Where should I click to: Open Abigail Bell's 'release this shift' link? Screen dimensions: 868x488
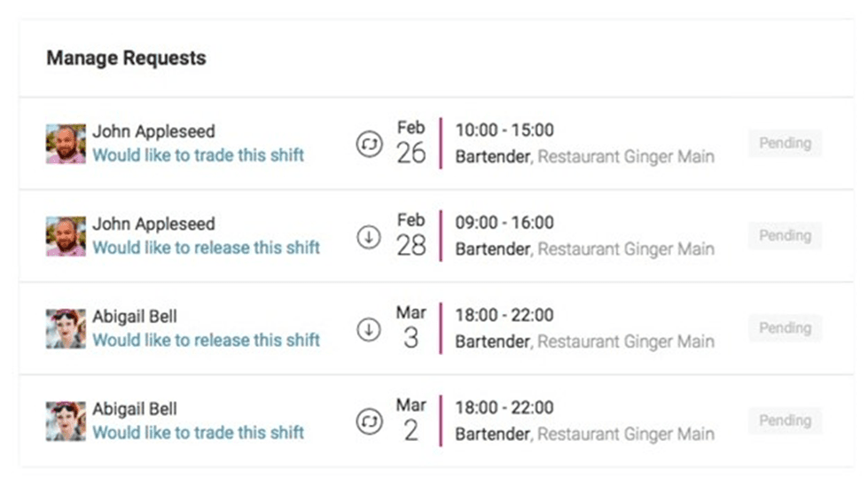coord(206,340)
